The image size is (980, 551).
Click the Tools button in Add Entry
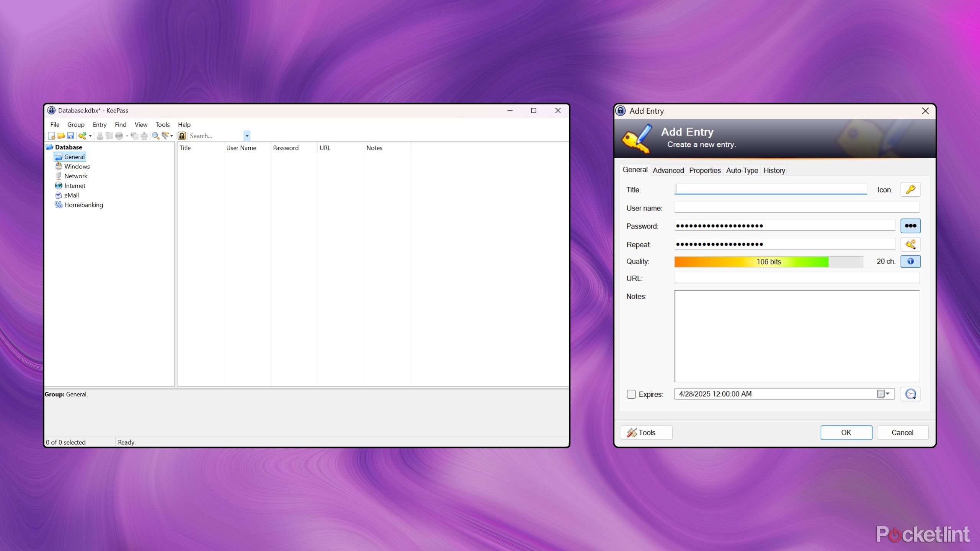point(646,432)
